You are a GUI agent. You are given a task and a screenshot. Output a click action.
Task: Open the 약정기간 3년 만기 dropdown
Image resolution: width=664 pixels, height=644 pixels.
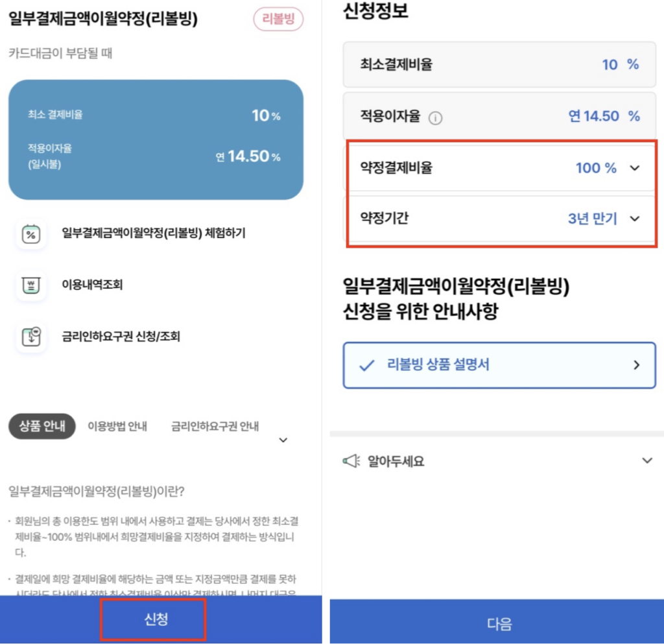pos(634,219)
